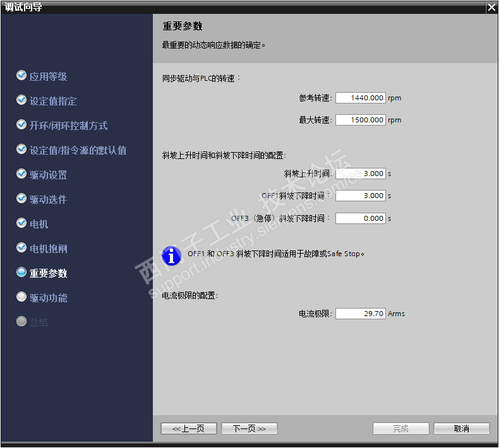Image resolution: width=499 pixels, height=448 pixels.
Task: Cancel the wizard with 取消
Action: [462, 428]
